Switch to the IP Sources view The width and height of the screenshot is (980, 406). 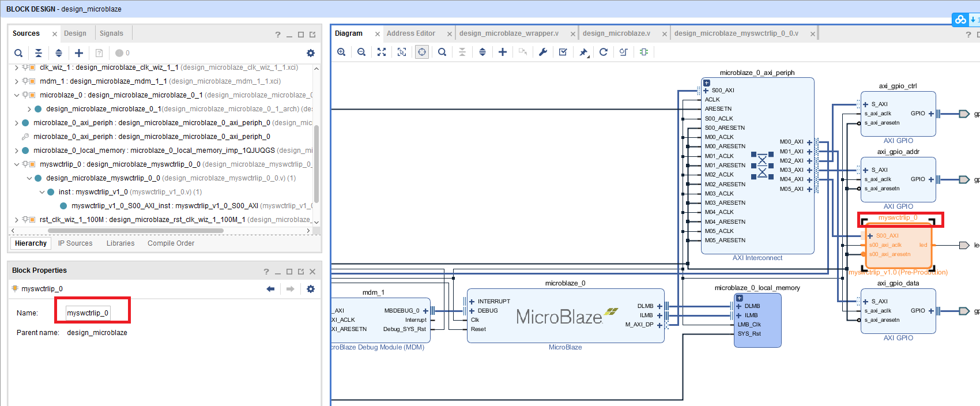[x=75, y=243]
